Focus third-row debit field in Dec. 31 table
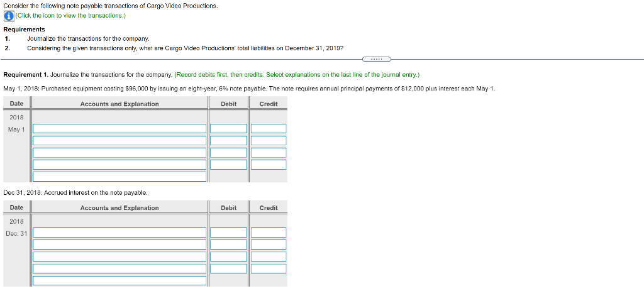The height and width of the screenshot is (291, 644). [229, 256]
